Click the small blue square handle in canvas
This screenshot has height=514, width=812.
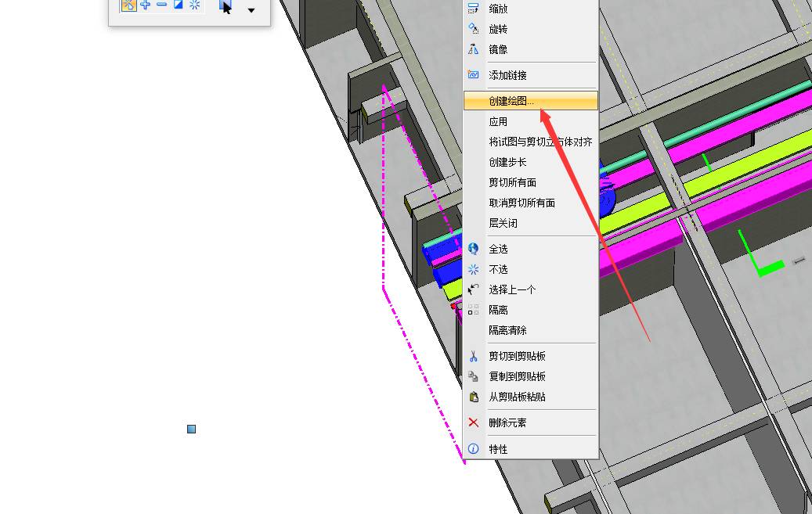click(191, 429)
